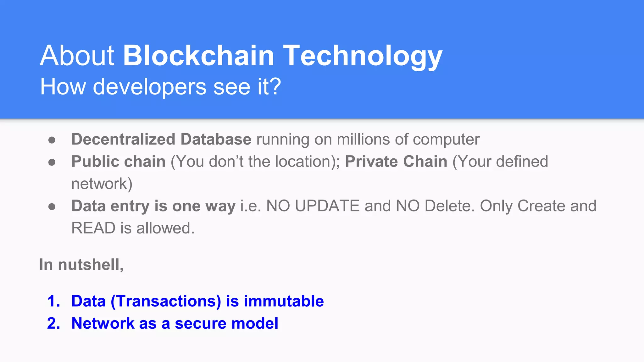Click 'NO UPDATE and NO Delete' text

pos(370,206)
